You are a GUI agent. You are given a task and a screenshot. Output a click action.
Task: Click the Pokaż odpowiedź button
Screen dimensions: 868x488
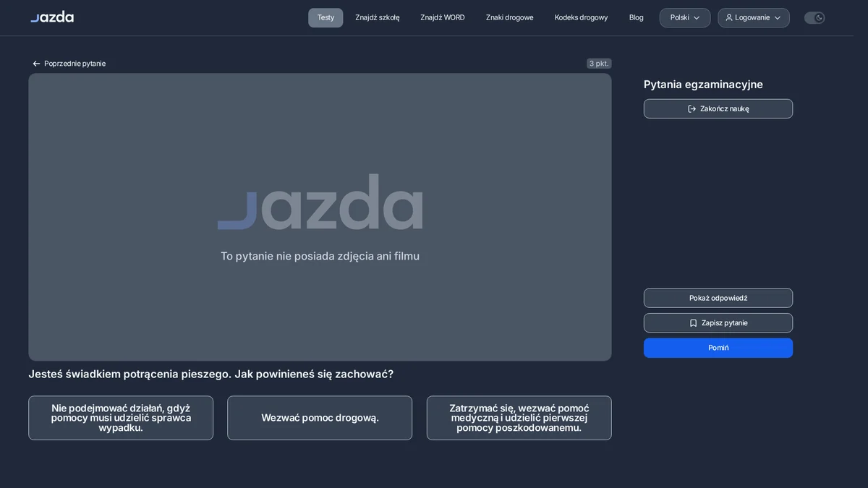718,298
